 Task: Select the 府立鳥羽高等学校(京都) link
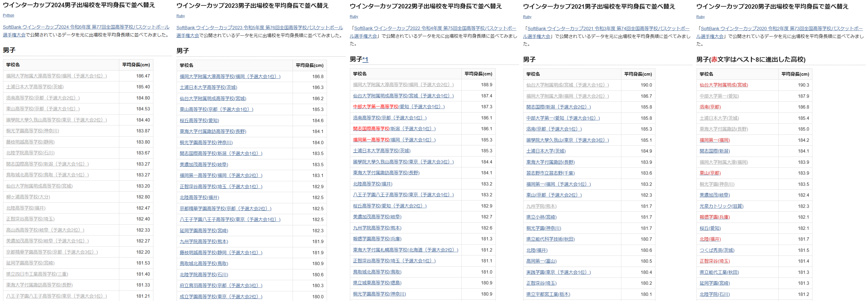point(221,286)
